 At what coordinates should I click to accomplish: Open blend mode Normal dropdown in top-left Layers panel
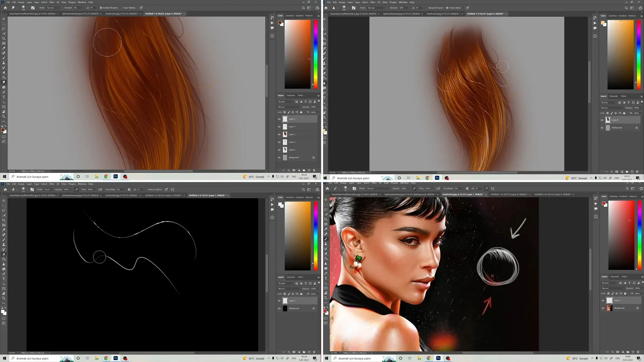click(x=289, y=107)
